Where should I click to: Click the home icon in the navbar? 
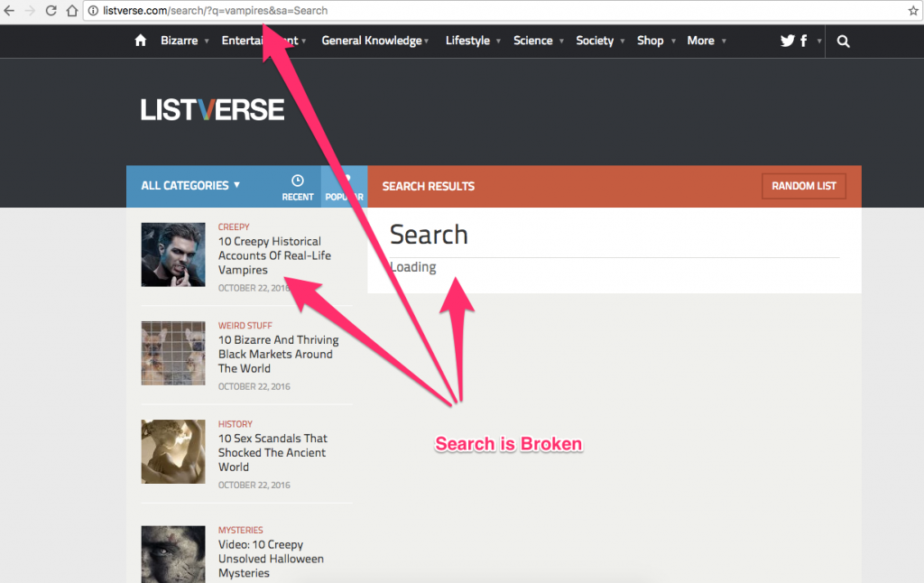(140, 41)
